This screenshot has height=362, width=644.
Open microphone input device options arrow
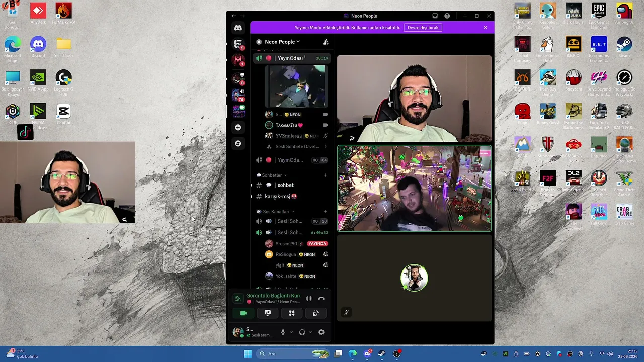[291, 332]
